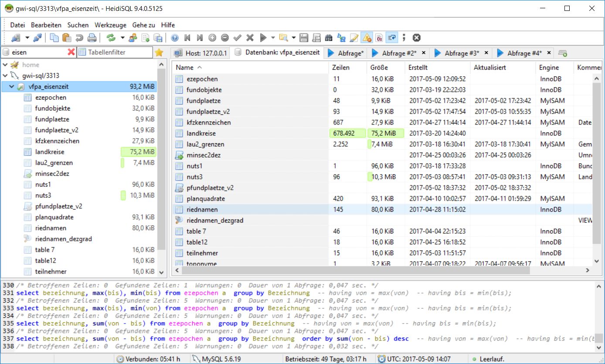605x364 pixels.
Task: Click the stop query round X icon
Action: point(417,38)
